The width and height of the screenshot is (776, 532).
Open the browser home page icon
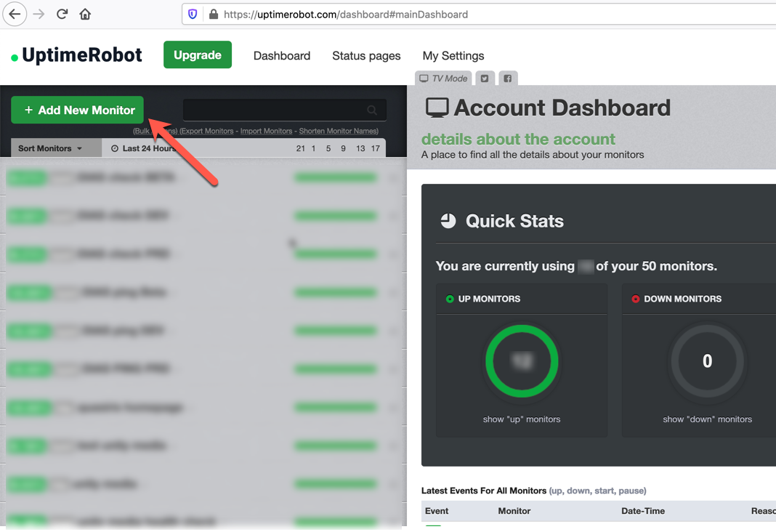tap(85, 14)
